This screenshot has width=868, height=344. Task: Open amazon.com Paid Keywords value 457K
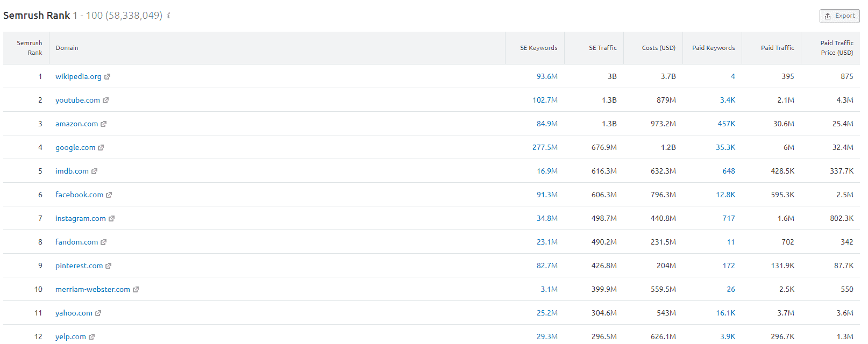(727, 124)
